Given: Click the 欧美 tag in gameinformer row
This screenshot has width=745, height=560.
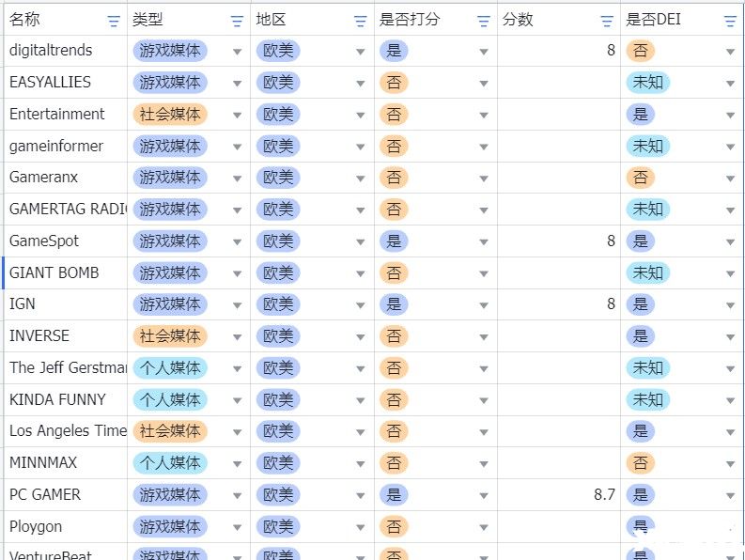Looking at the screenshot, I should click(x=278, y=147).
